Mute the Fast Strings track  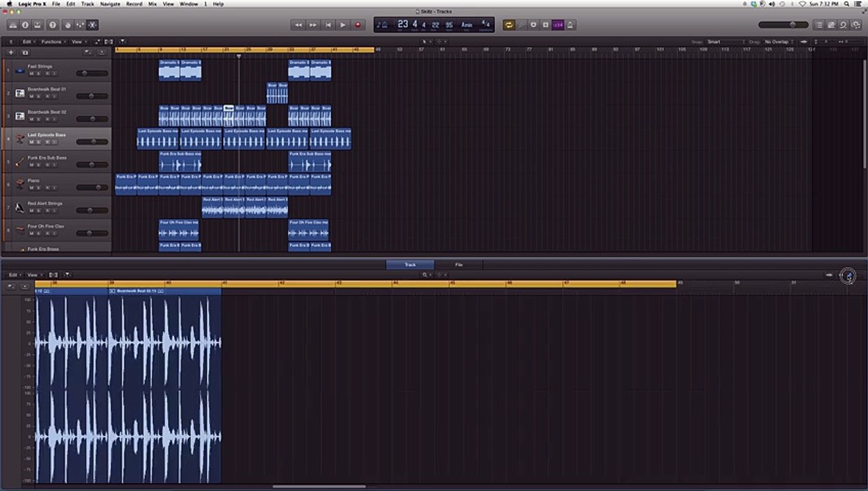pos(31,73)
